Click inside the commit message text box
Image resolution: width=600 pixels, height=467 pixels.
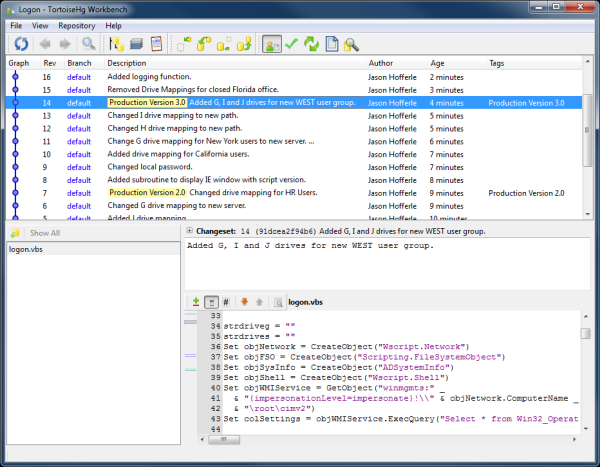[387, 264]
